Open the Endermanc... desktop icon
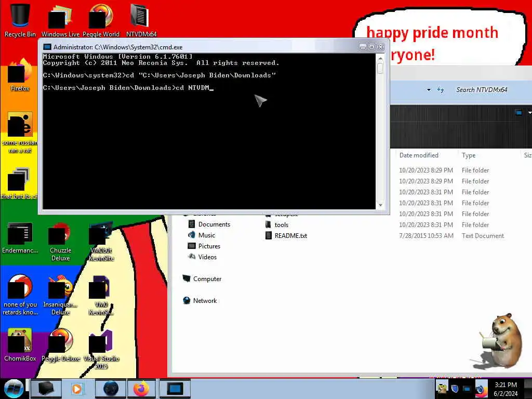This screenshot has width=532, height=399. (20, 237)
